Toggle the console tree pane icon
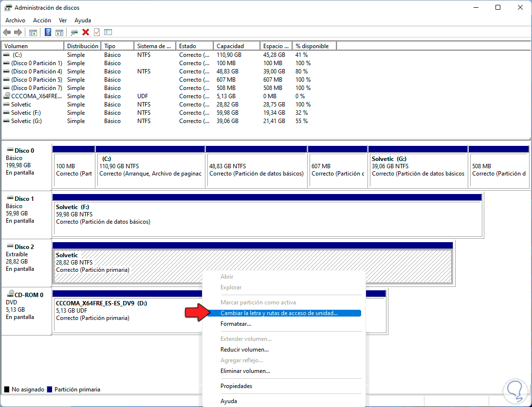Image resolution: width=532 pixels, height=407 pixels. point(33,32)
